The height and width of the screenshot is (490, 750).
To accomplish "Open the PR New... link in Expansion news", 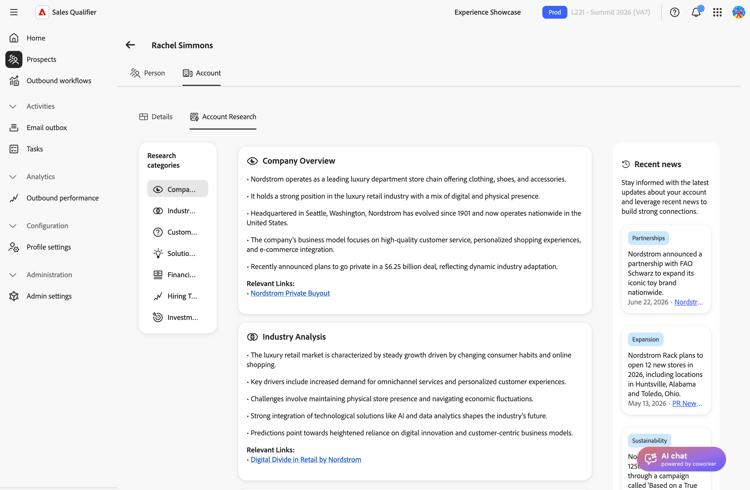I will click(x=687, y=403).
